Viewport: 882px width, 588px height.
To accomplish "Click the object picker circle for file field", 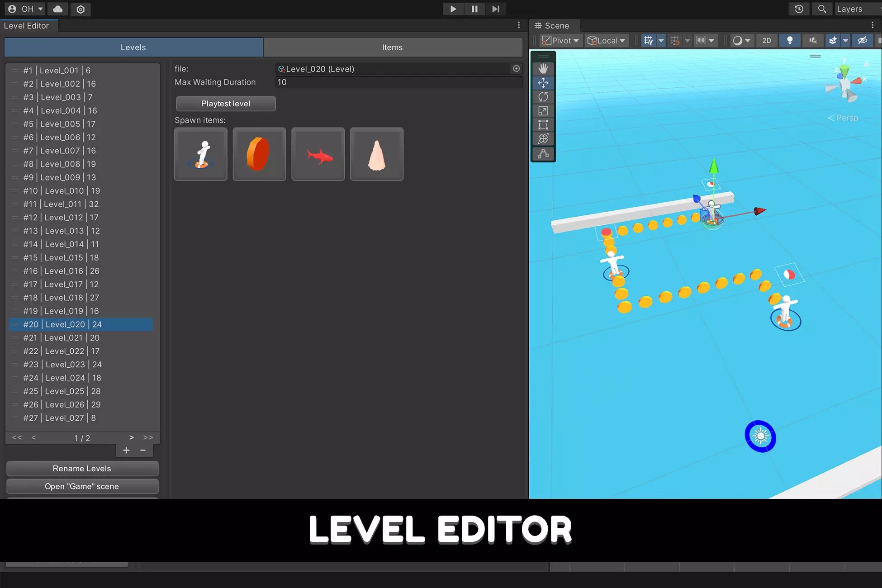I will click(516, 69).
